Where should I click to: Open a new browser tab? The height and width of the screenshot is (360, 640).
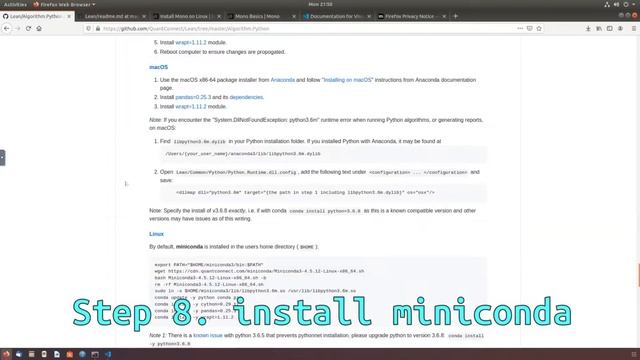point(456,16)
